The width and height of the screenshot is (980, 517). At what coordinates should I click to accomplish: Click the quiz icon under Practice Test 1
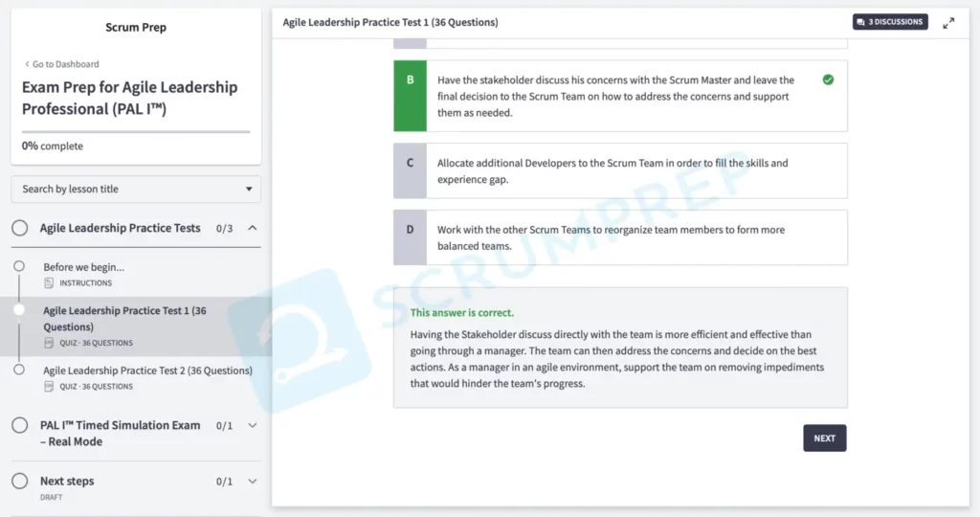pos(49,343)
